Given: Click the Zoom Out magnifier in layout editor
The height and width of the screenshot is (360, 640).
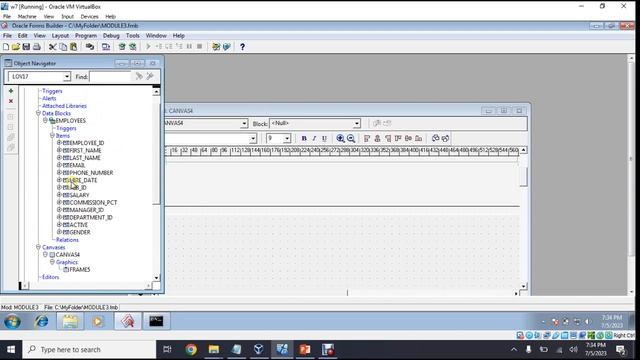Looking at the screenshot, I should pyautogui.click(x=351, y=138).
